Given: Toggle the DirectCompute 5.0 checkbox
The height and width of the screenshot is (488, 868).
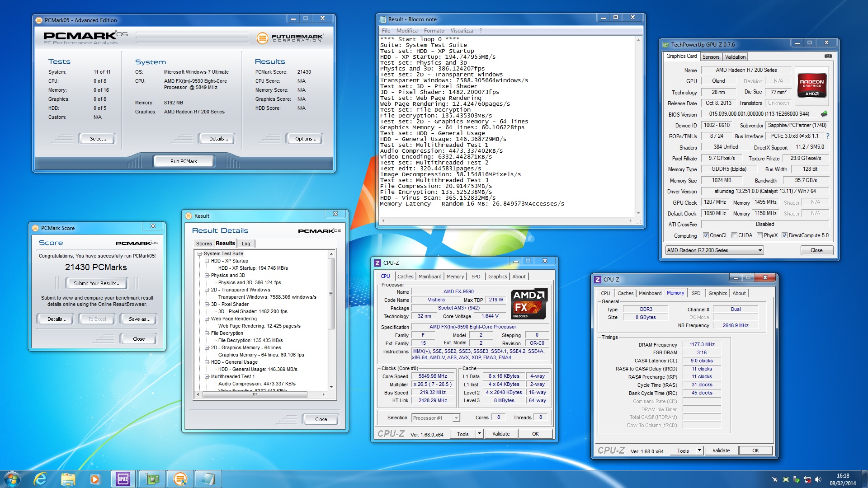Looking at the screenshot, I should pos(785,235).
